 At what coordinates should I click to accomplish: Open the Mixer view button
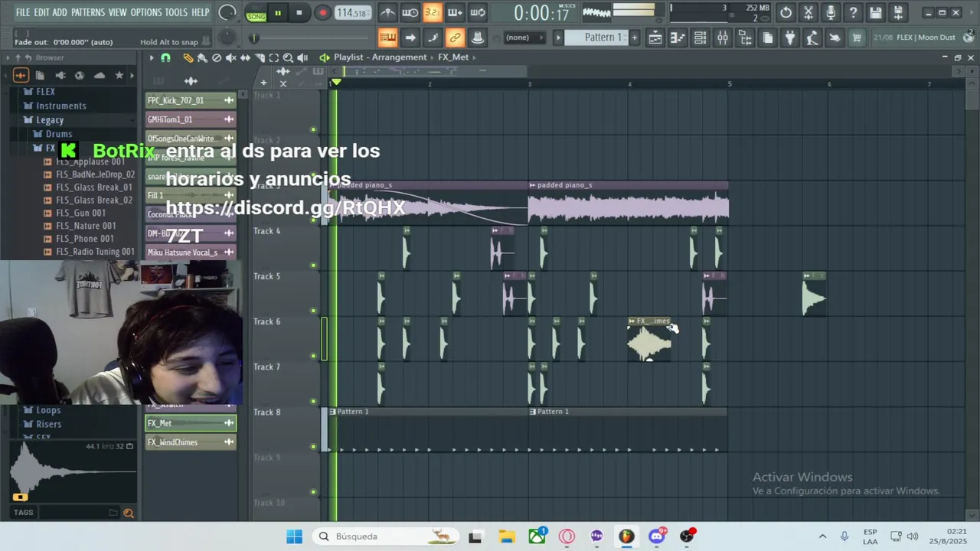pyautogui.click(x=722, y=37)
